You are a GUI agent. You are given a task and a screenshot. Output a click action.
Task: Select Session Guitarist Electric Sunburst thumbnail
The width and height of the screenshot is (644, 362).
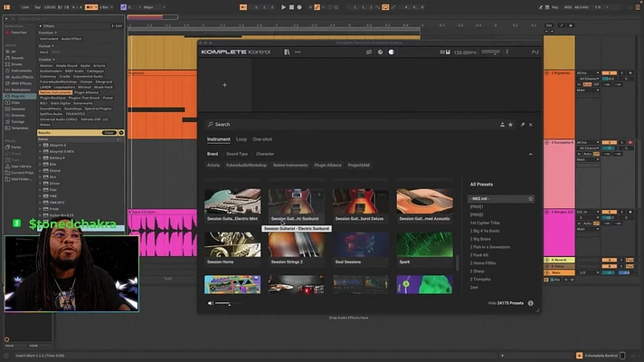(297, 205)
